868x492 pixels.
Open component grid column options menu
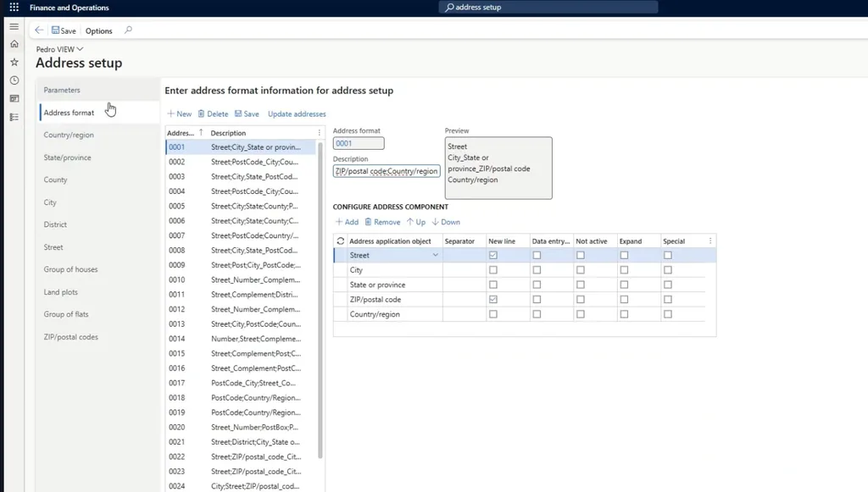tap(710, 241)
